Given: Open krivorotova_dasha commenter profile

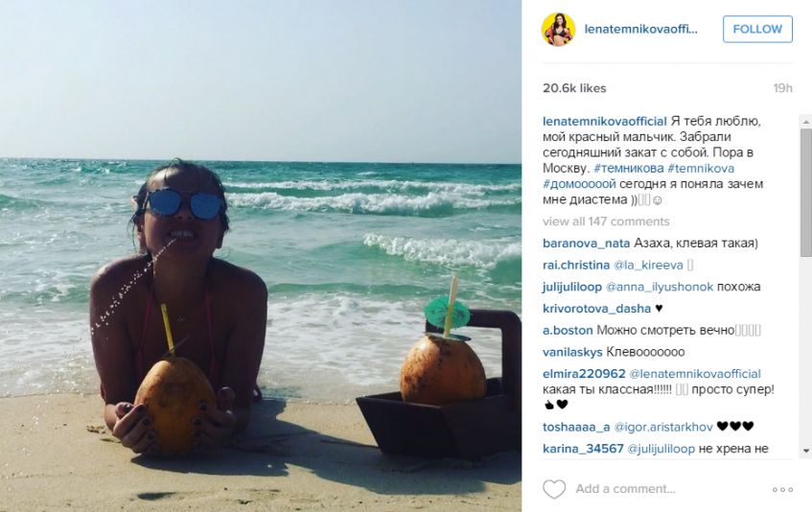Looking at the screenshot, I should tap(596, 309).
